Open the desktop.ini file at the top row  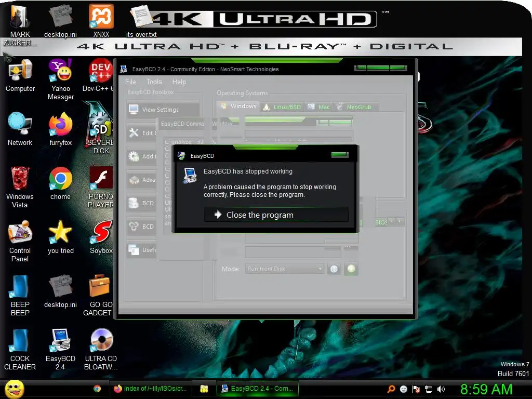click(60, 21)
